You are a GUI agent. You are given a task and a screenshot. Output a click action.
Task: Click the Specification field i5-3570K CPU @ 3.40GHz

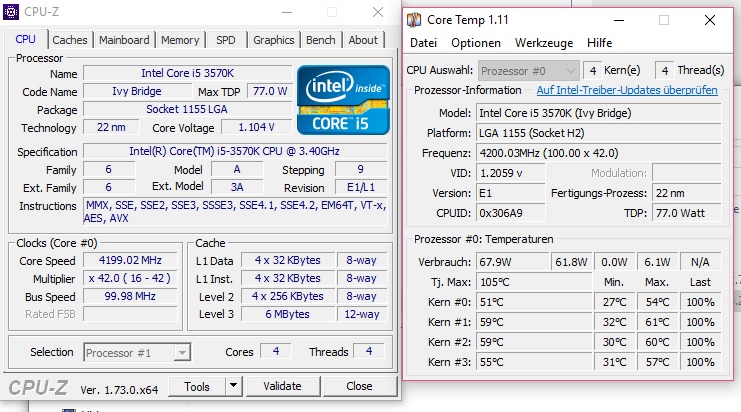tap(235, 151)
